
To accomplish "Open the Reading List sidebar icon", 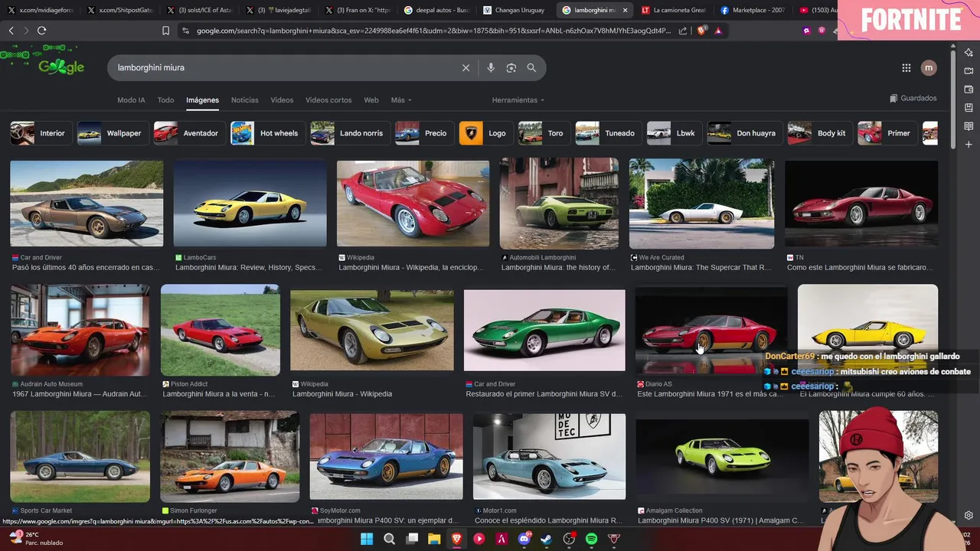I will 969,126.
